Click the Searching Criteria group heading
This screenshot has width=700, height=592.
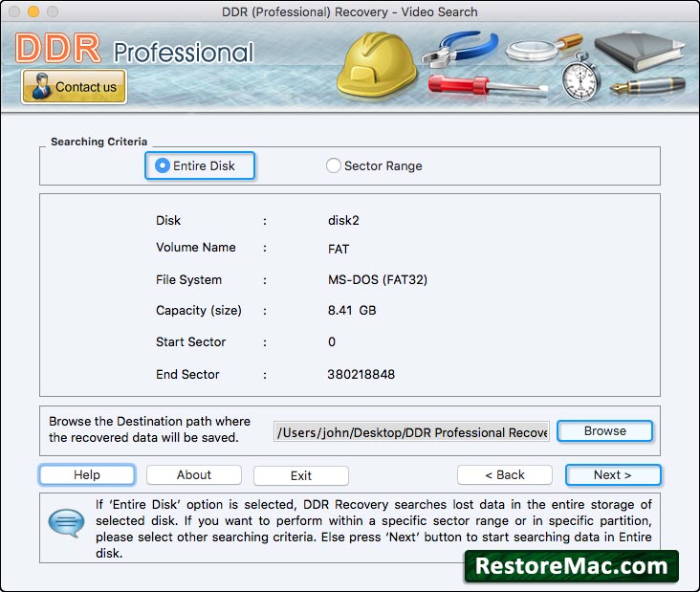click(x=98, y=142)
